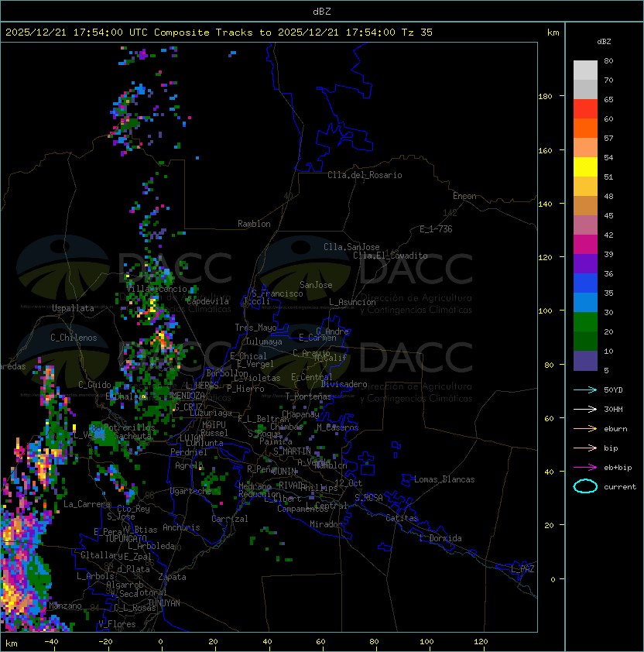Click the y-axis '100' km tick label
This screenshot has width=644, height=652.
(x=545, y=311)
